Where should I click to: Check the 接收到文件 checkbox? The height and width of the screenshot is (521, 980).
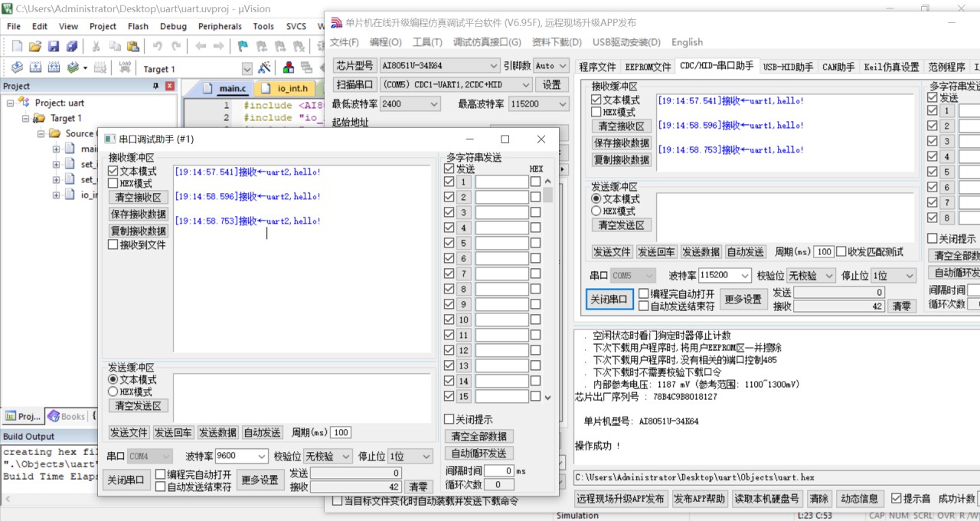click(113, 245)
